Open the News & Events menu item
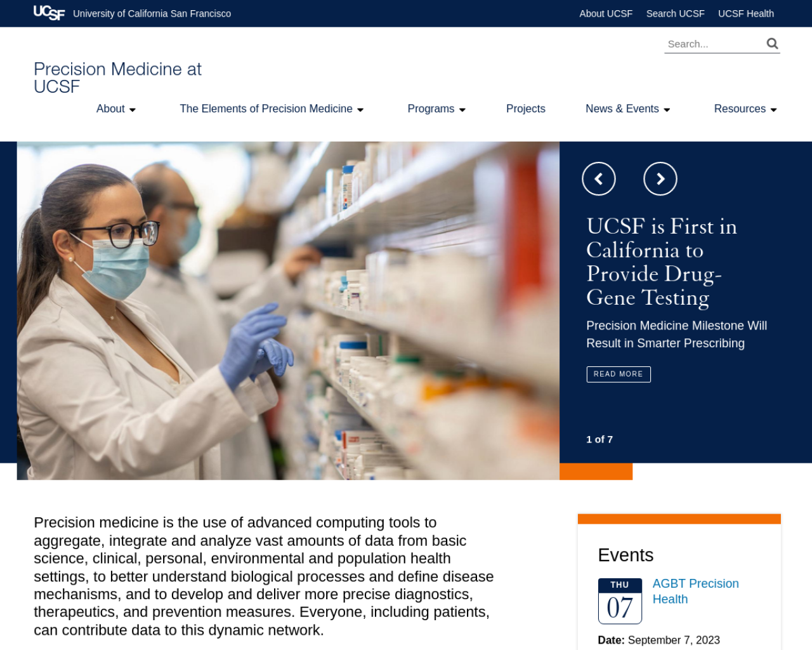The height and width of the screenshot is (650, 812). (622, 109)
